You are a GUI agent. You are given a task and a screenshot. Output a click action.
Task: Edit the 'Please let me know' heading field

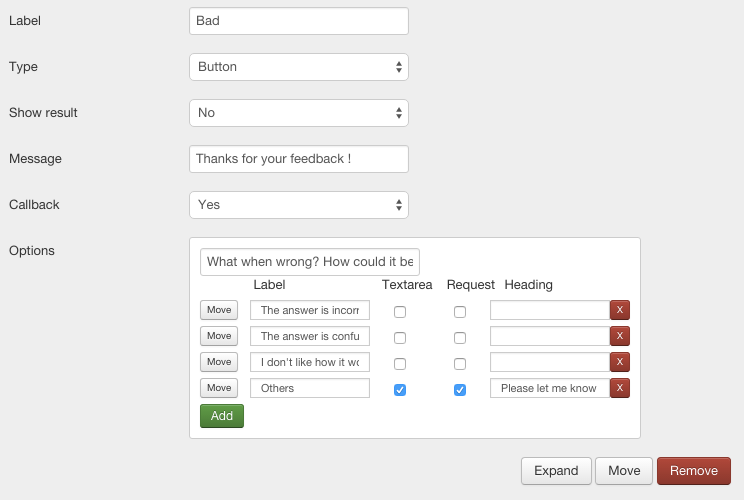[549, 388]
